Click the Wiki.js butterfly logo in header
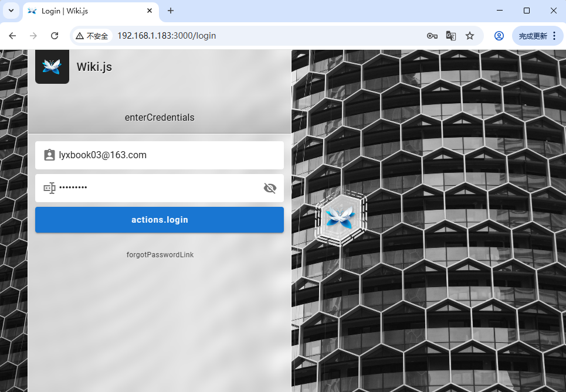 pyautogui.click(x=52, y=67)
